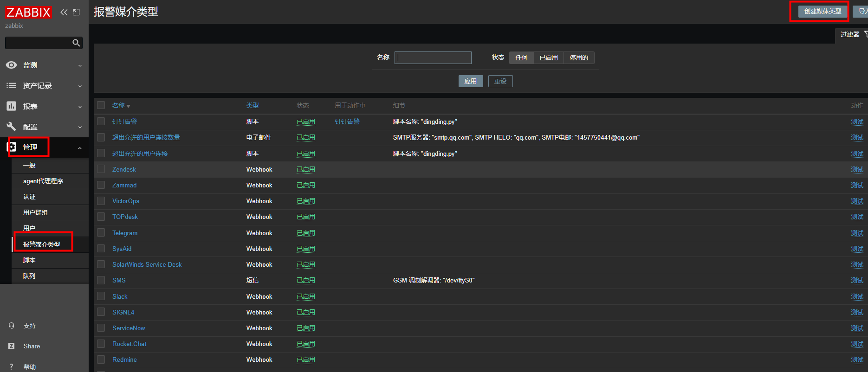Viewport: 868px width, 372px height.
Task: Check the box for SMS row
Action: pyautogui.click(x=101, y=280)
